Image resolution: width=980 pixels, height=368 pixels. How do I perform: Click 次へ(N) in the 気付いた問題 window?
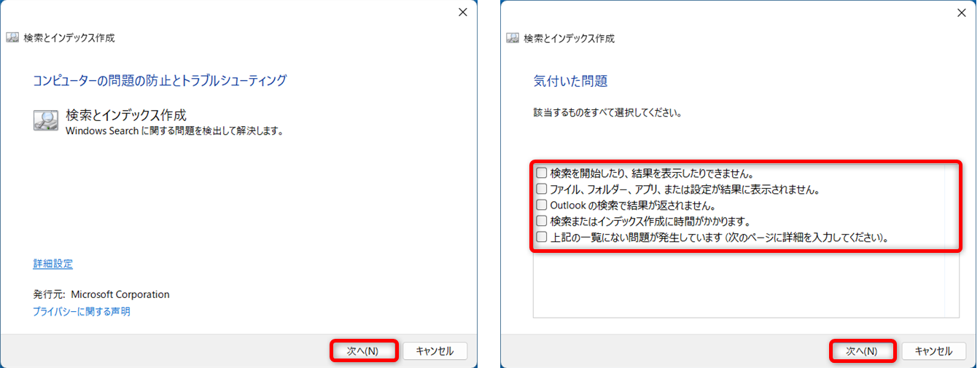coord(863,351)
